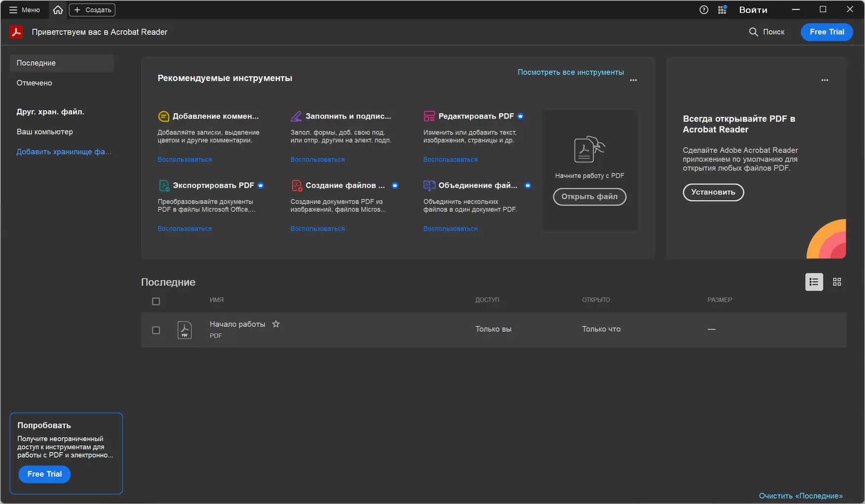This screenshot has width=865, height=504.
Task: Sort by the ДОСТУП column header
Action: click(487, 300)
